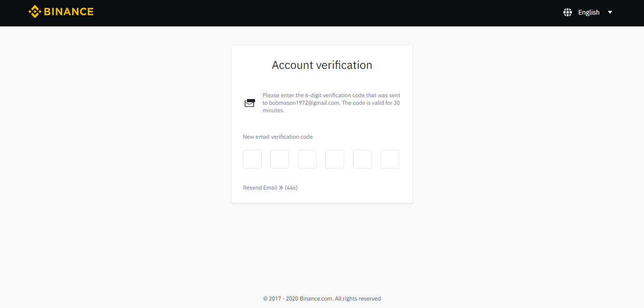This screenshot has height=308, width=644.
Task: Focus the third verification digit box
Action: [307, 159]
